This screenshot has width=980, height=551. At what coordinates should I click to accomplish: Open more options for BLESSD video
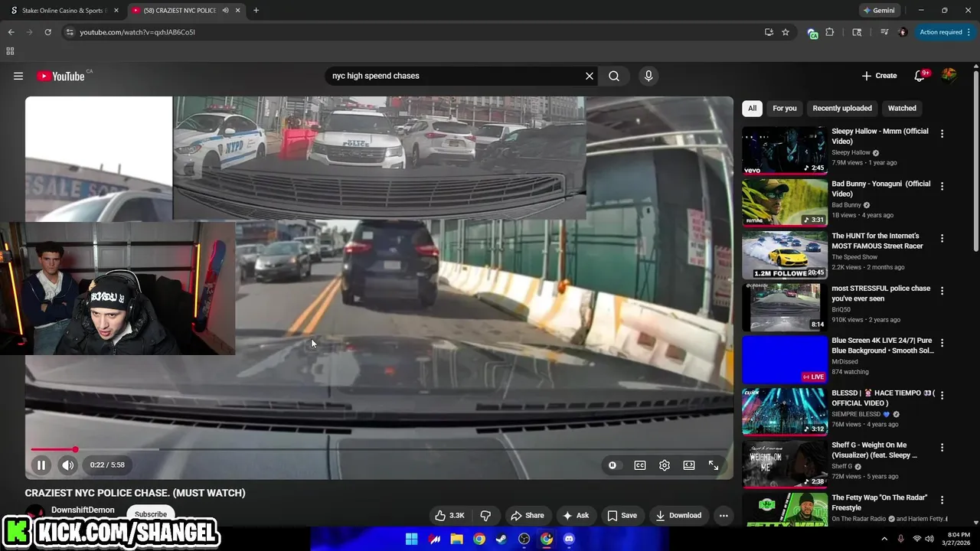pos(942,395)
